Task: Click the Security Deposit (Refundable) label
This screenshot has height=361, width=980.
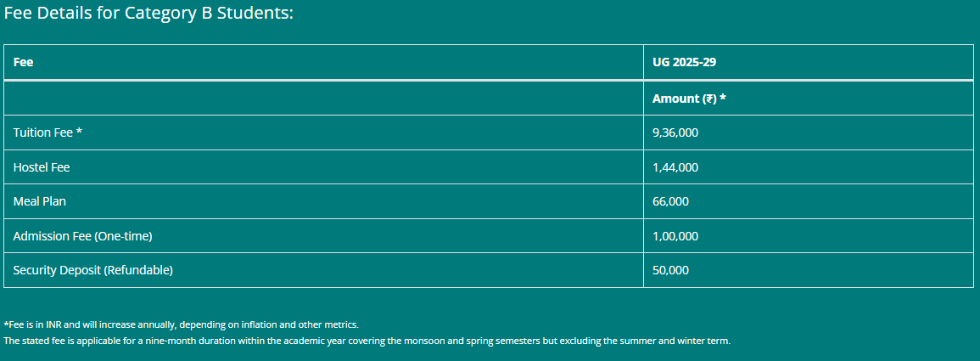Action: pyautogui.click(x=92, y=270)
